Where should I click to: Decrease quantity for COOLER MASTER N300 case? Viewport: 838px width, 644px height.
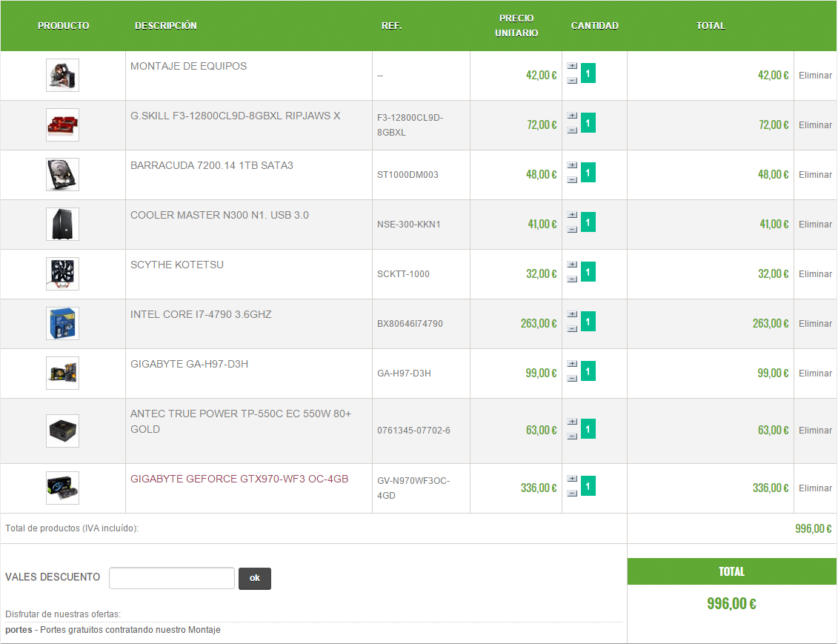click(572, 230)
